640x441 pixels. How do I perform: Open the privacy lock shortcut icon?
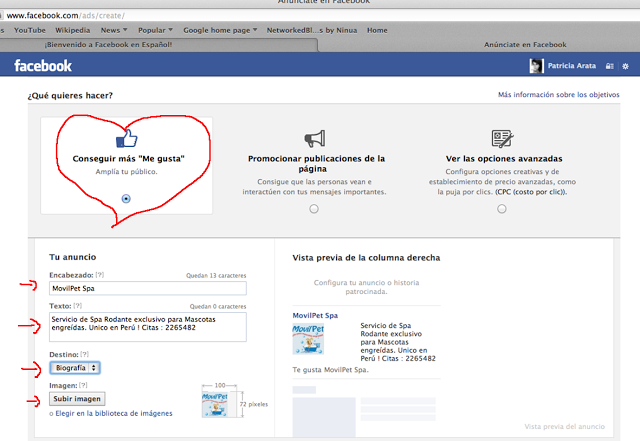(609, 66)
